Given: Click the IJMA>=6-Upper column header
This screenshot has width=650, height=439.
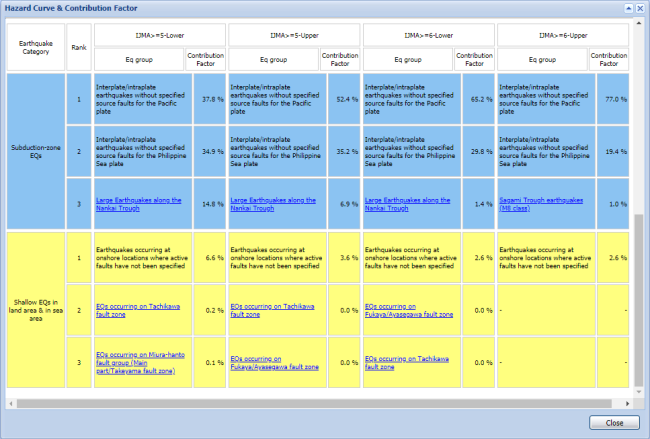Looking at the screenshot, I should 563,34.
